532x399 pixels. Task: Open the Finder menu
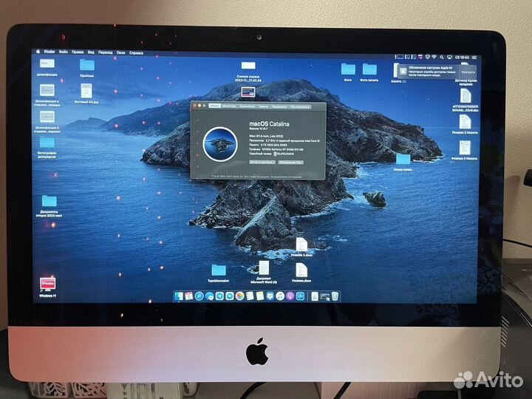point(50,52)
